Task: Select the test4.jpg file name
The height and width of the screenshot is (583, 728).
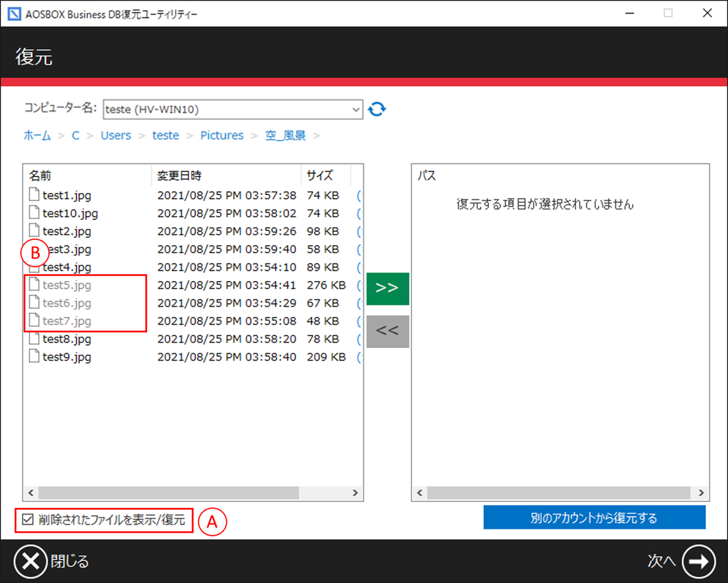Action: (67, 267)
